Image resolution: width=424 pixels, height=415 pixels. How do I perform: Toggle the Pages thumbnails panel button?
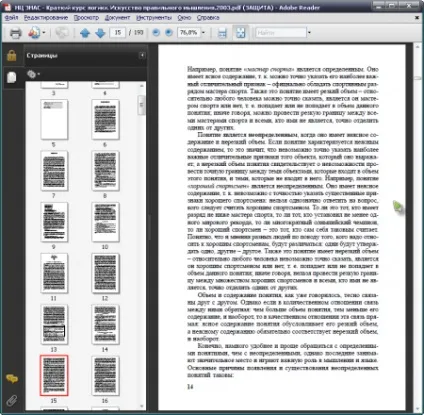(12, 77)
